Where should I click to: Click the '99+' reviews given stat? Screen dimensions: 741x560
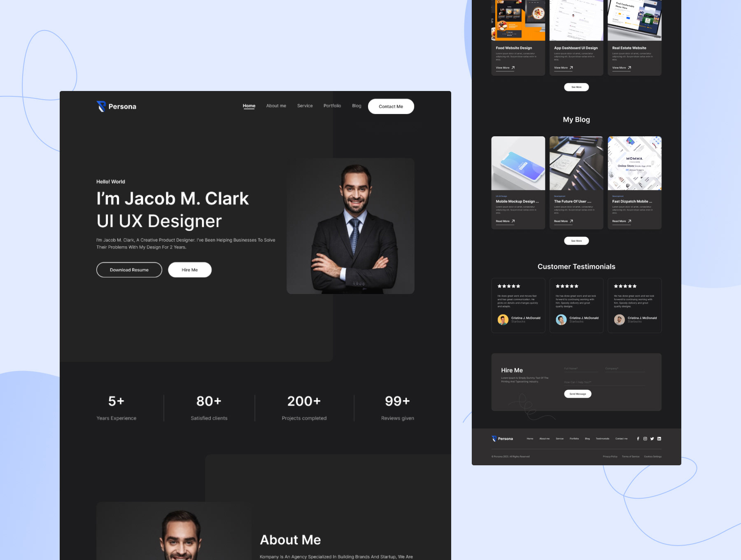pos(398,401)
